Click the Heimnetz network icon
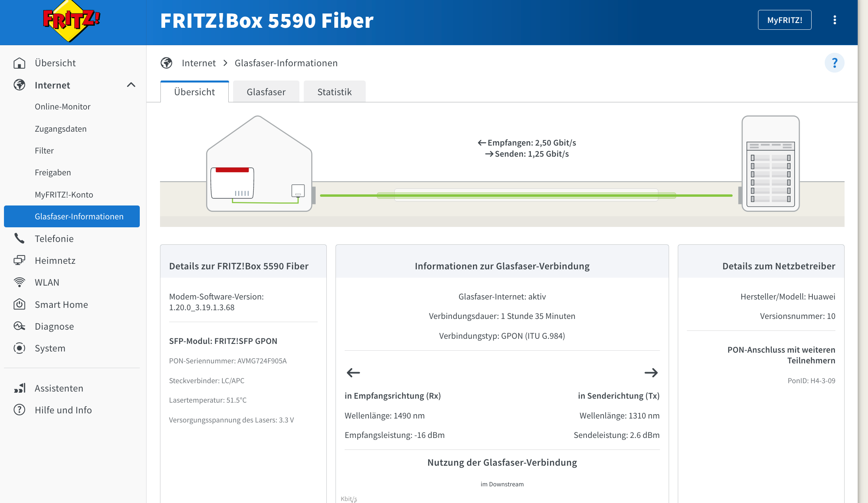This screenshot has width=868, height=503. coord(19,260)
